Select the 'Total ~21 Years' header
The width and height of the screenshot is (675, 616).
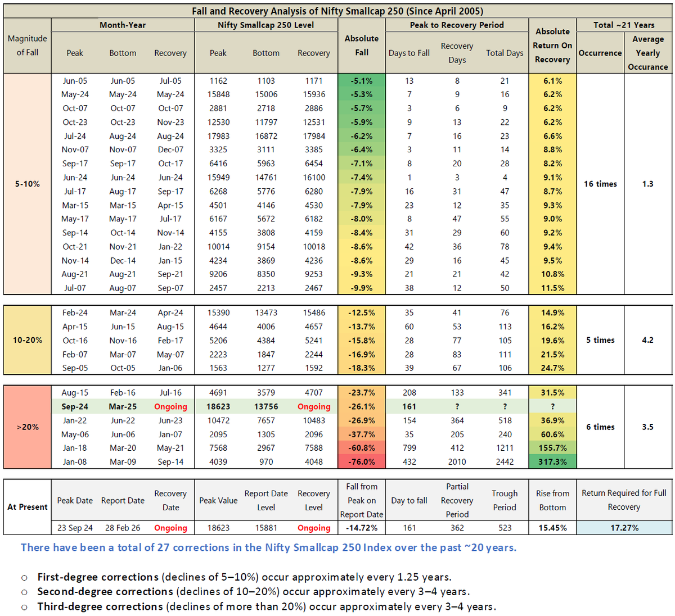[x=624, y=25]
